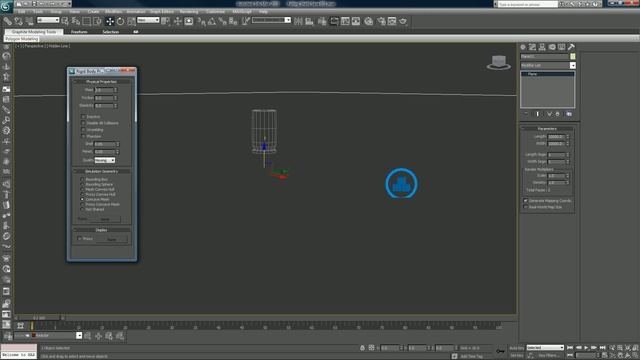
Task: Select the Move tool in the main toolbar
Action: [110, 21]
